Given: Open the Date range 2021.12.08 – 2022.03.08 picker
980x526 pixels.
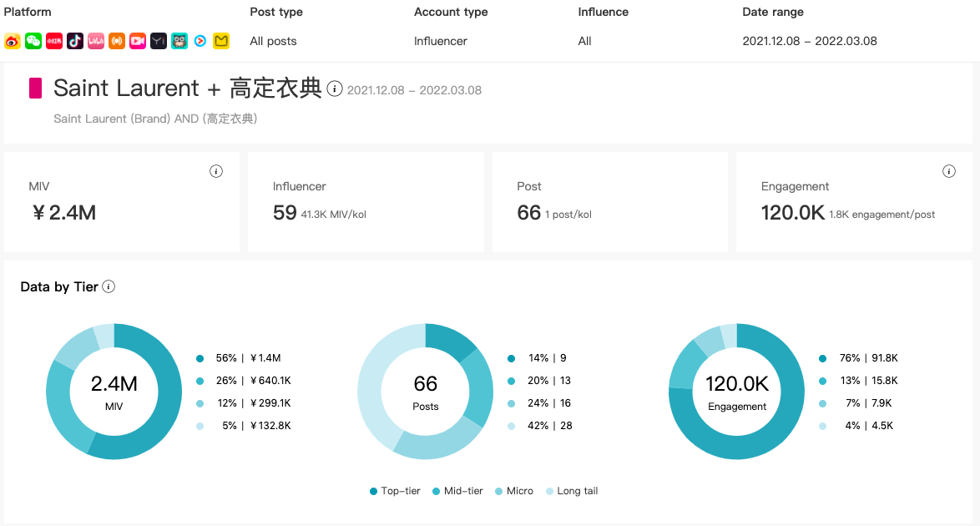Looking at the screenshot, I should [810, 41].
